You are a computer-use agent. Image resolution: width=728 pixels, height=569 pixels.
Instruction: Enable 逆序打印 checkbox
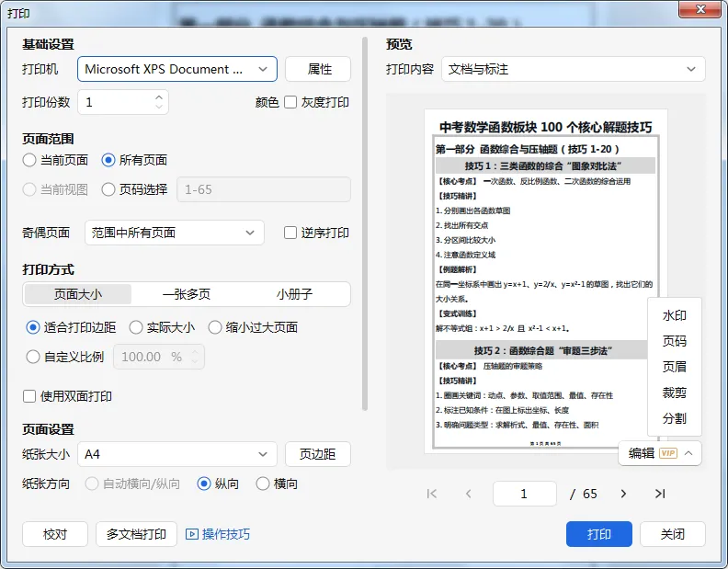tap(290, 233)
